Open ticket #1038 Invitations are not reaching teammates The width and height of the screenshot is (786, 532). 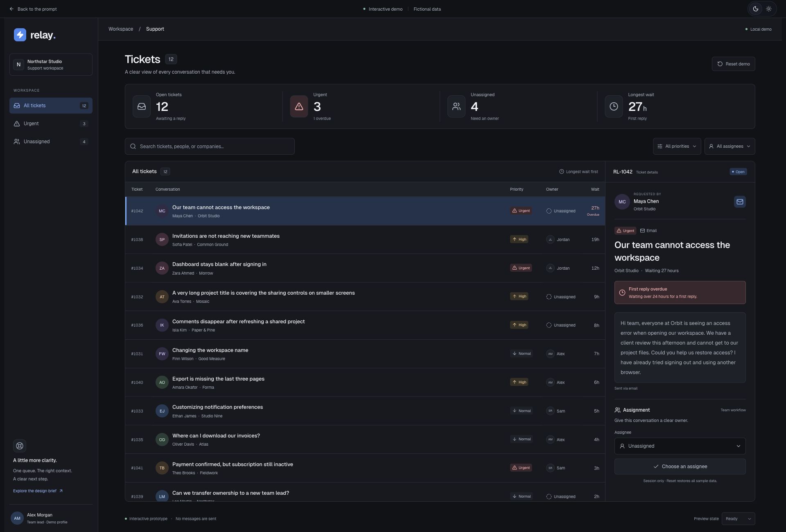[x=365, y=239]
